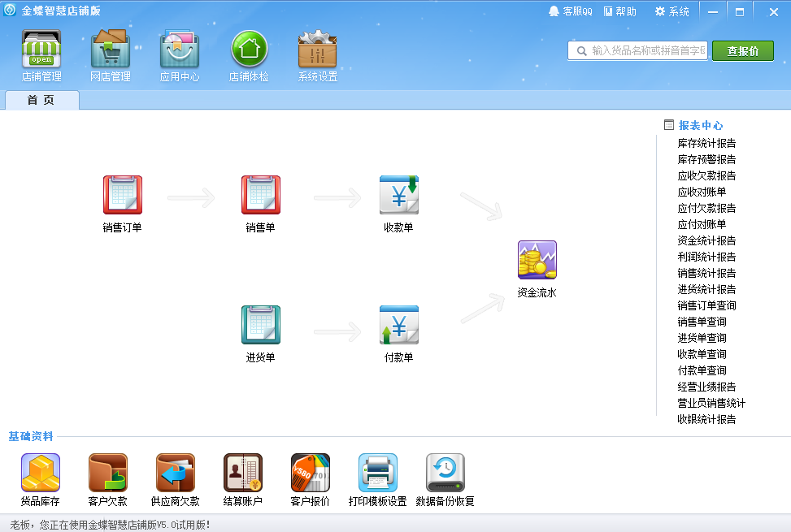
Task: Select the 首页 home tab
Action: click(42, 100)
